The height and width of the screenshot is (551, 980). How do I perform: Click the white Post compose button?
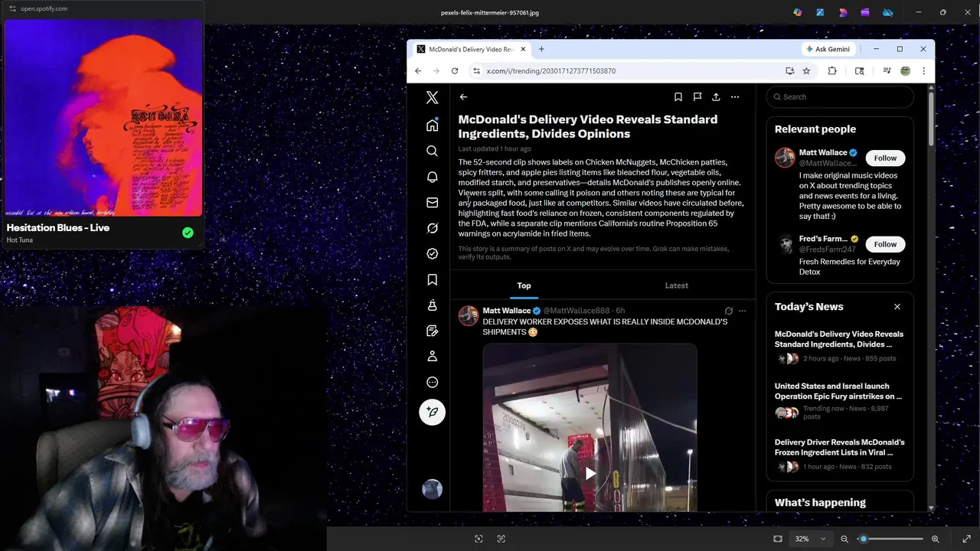(432, 412)
